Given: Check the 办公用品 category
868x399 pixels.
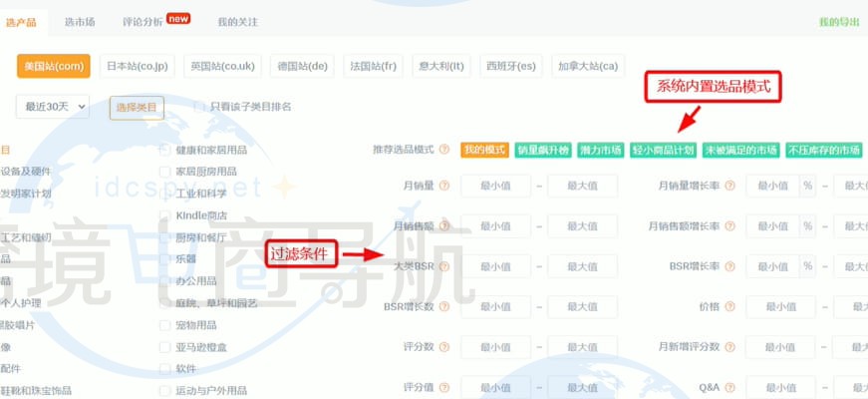Looking at the screenshot, I should [164, 281].
